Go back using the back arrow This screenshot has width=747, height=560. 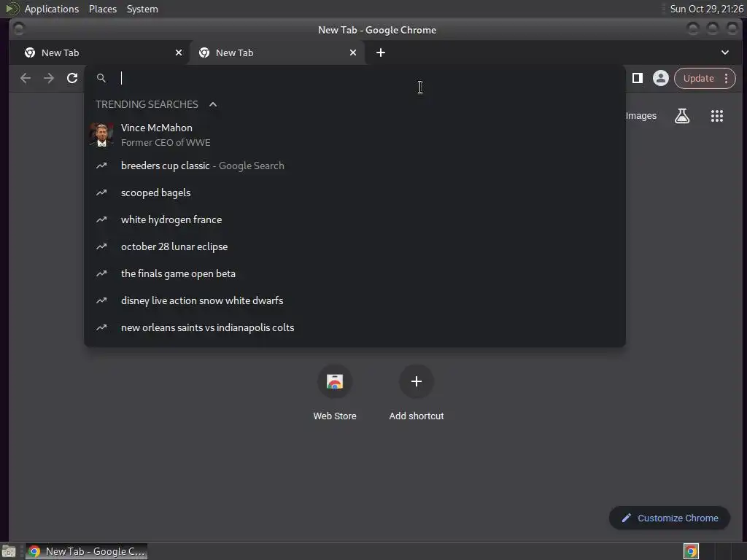(26, 78)
